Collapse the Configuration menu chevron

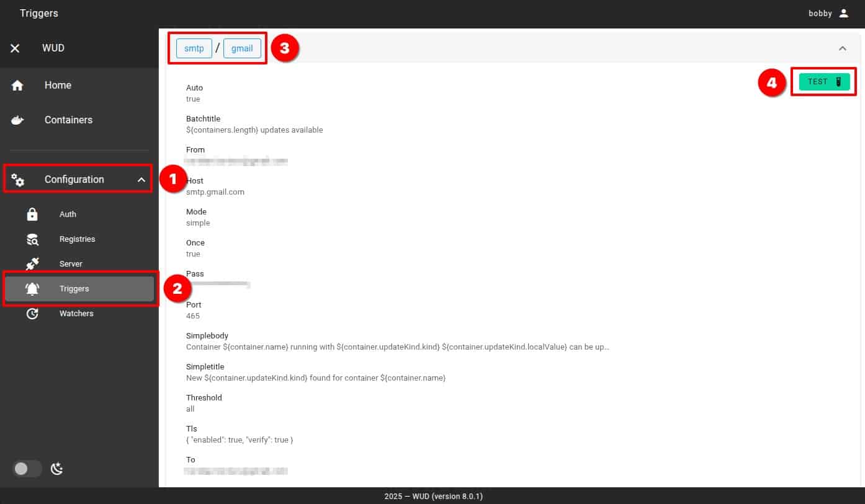coord(141,180)
